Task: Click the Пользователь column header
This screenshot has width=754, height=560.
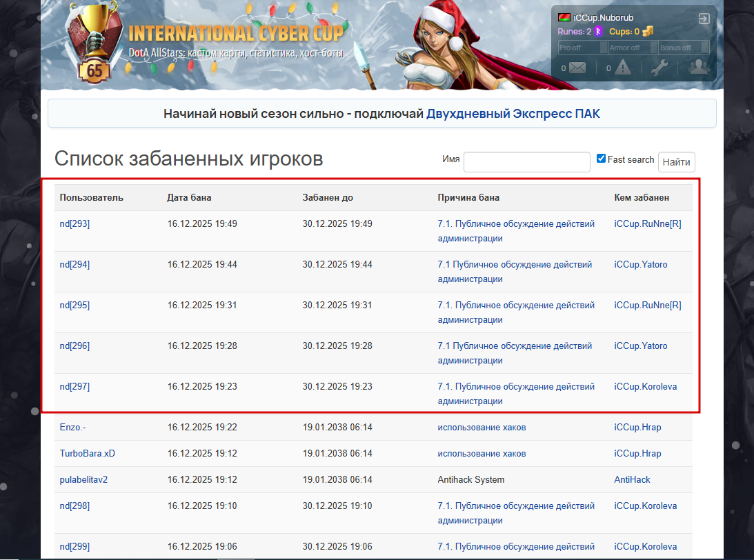Action: click(91, 197)
